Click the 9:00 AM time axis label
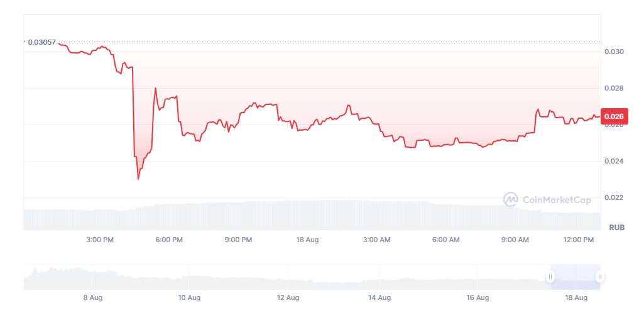Image resolution: width=644 pixels, height=322 pixels. click(x=516, y=240)
